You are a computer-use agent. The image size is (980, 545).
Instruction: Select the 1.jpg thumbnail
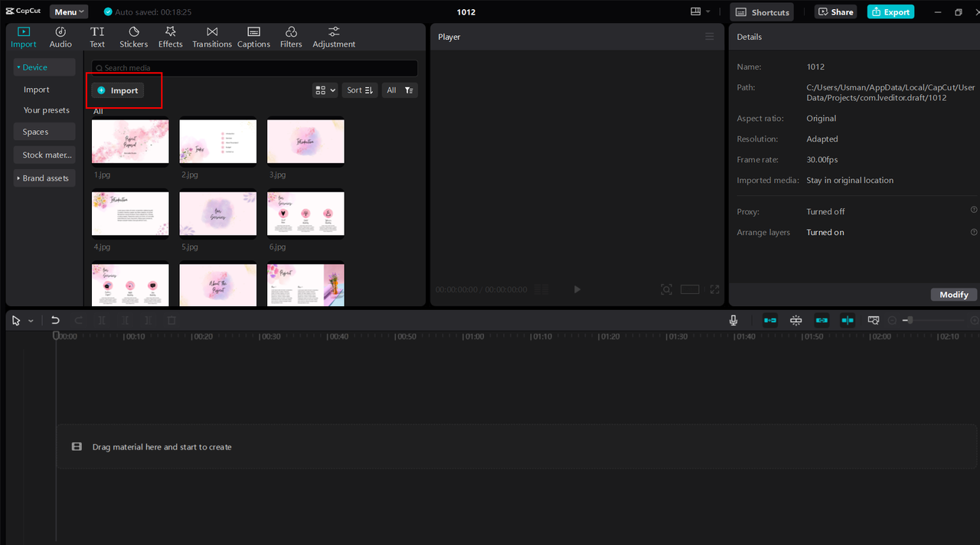pos(130,142)
